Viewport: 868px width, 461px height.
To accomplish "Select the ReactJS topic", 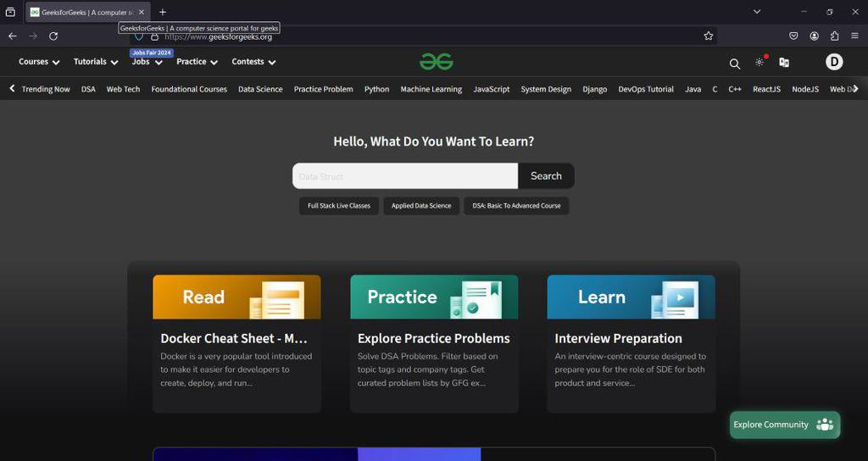I will [x=766, y=89].
